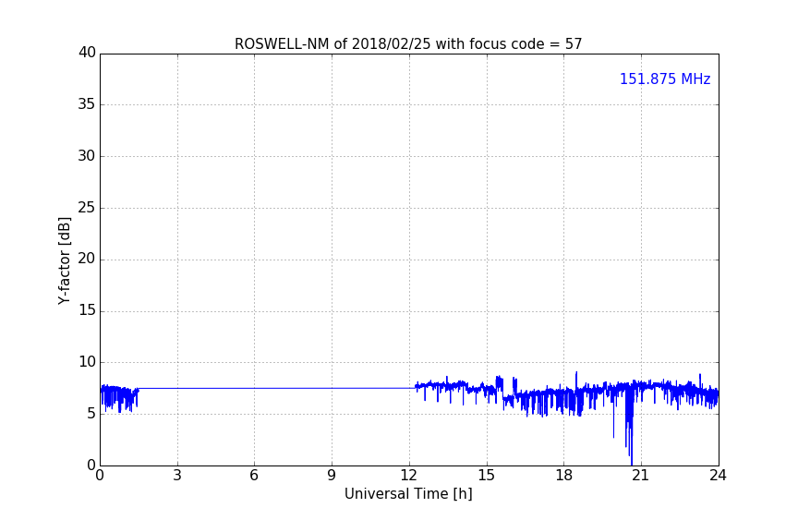Click the y-axis tick label '25'
Viewport: 798px width, 532px height.
tap(87, 208)
